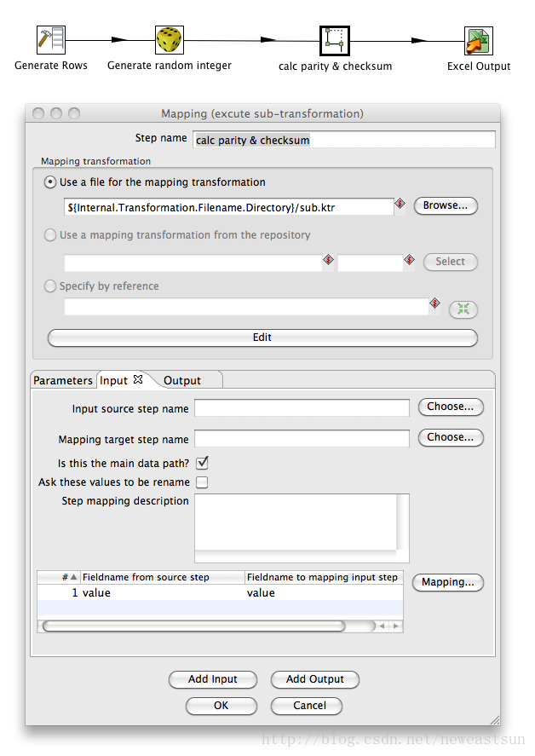The height and width of the screenshot is (756, 535).
Task: Confirm dialog with OK
Action: [221, 706]
